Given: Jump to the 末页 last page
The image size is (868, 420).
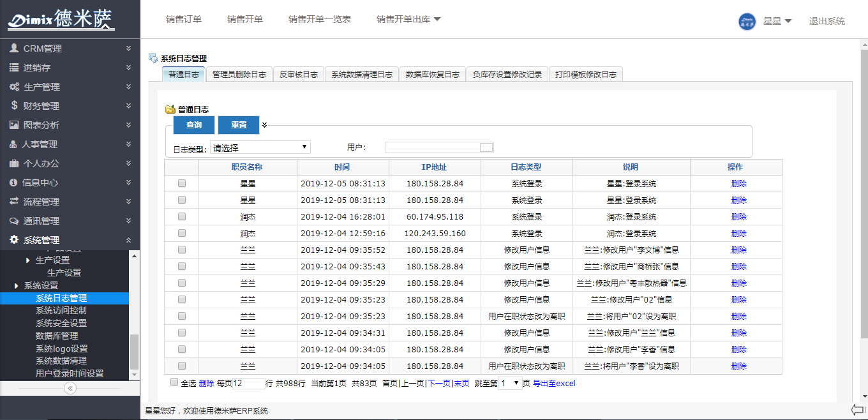Looking at the screenshot, I should [461, 384].
